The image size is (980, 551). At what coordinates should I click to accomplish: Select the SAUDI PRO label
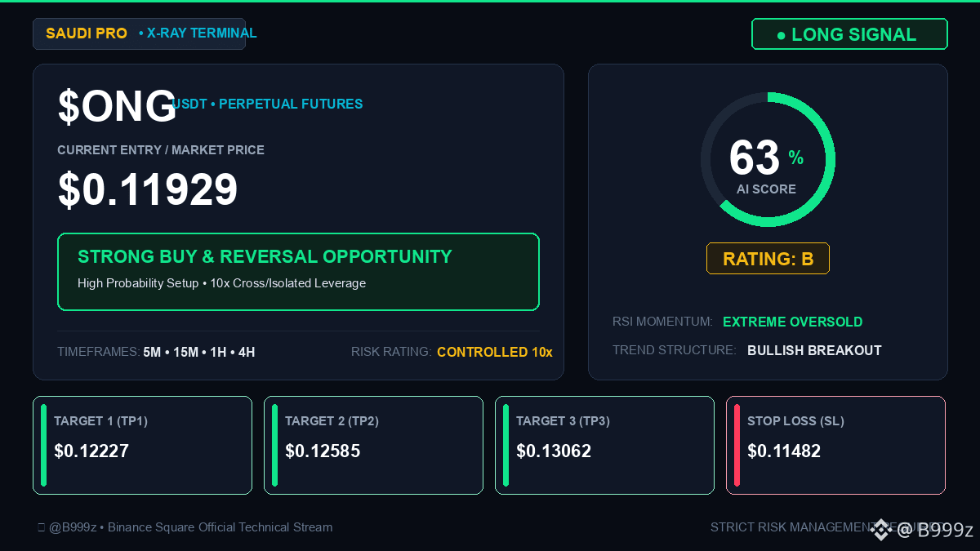(x=87, y=33)
